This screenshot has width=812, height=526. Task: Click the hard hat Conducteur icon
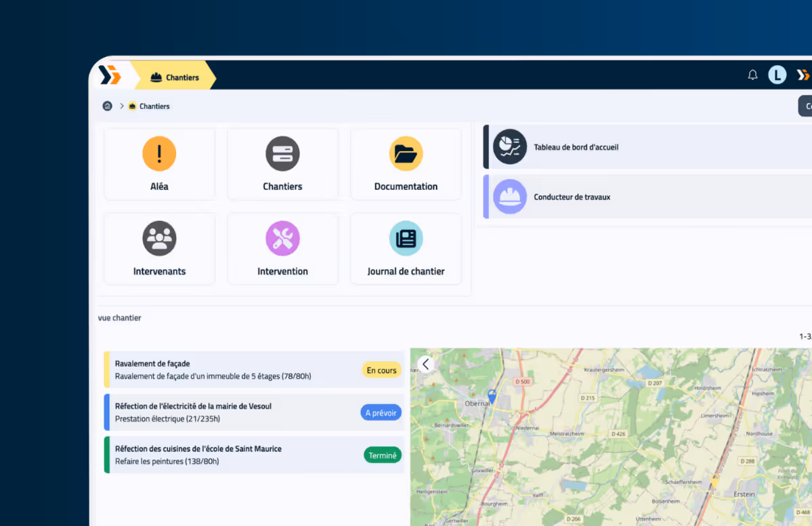pos(509,197)
